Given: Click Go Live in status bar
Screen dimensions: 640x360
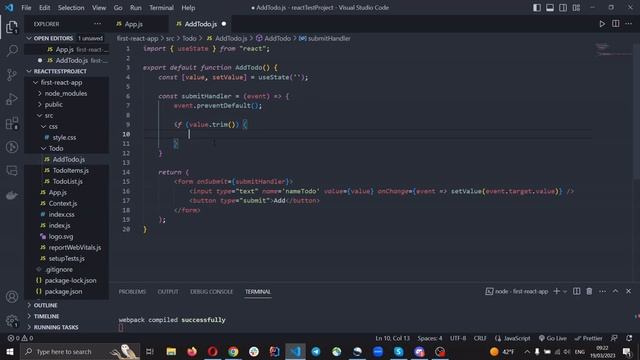Looking at the screenshot, I should [552, 338].
